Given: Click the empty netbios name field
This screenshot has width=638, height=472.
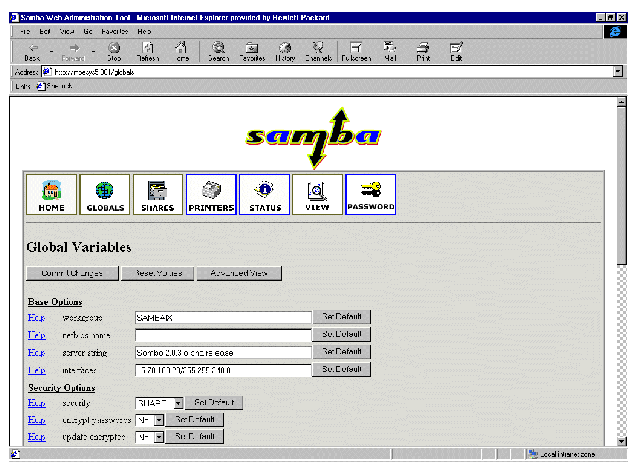Looking at the screenshot, I should 223,335.
